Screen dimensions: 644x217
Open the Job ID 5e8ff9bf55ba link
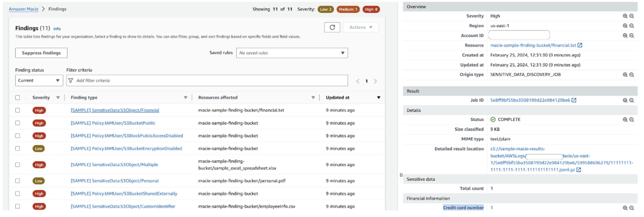(x=530, y=100)
